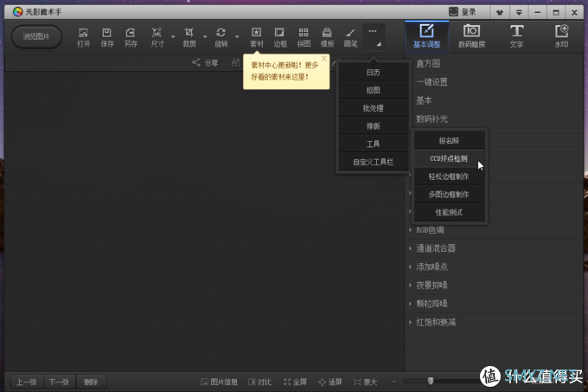Open the 模板 template tool
This screenshot has height=392, width=588.
pyautogui.click(x=327, y=37)
